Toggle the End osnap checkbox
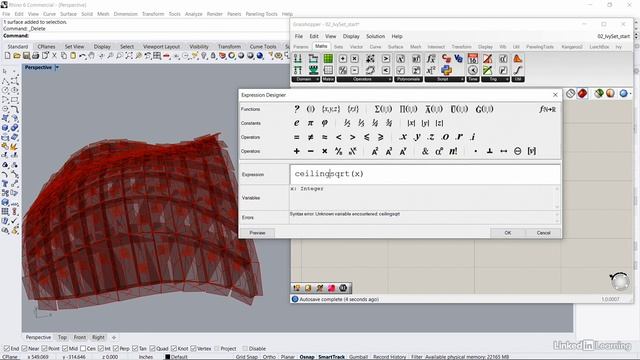The width and height of the screenshot is (640, 360). tap(7, 349)
